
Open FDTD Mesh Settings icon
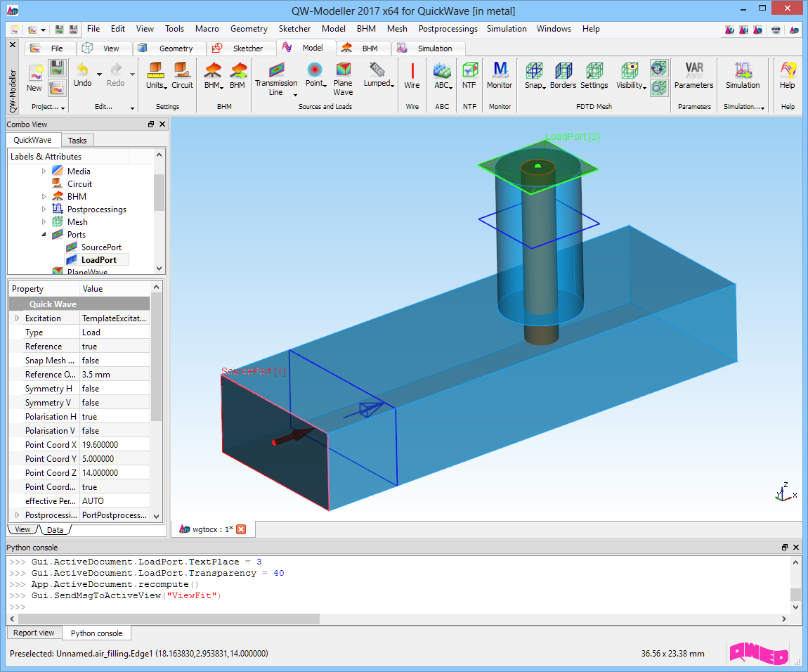pos(594,70)
